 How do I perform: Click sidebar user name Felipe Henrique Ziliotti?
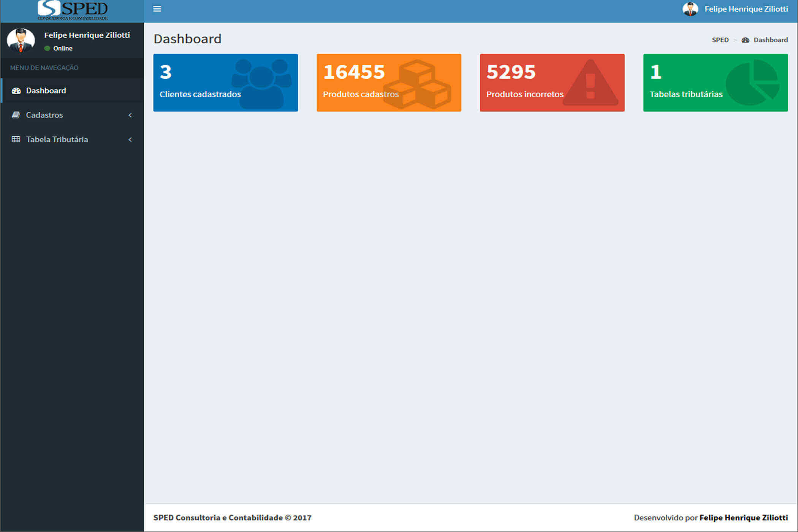tap(87, 35)
